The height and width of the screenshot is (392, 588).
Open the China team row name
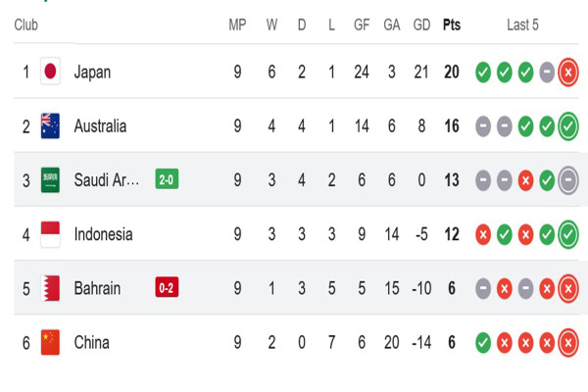(91, 342)
